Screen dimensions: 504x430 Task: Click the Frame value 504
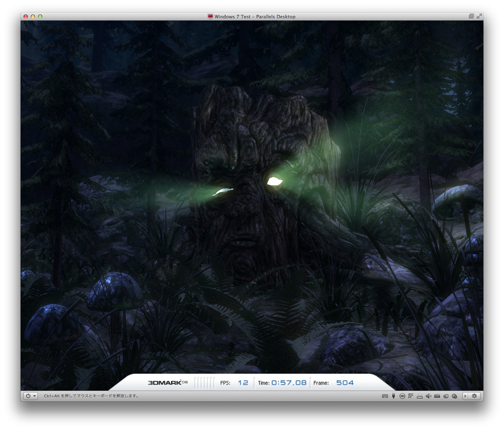(x=345, y=383)
